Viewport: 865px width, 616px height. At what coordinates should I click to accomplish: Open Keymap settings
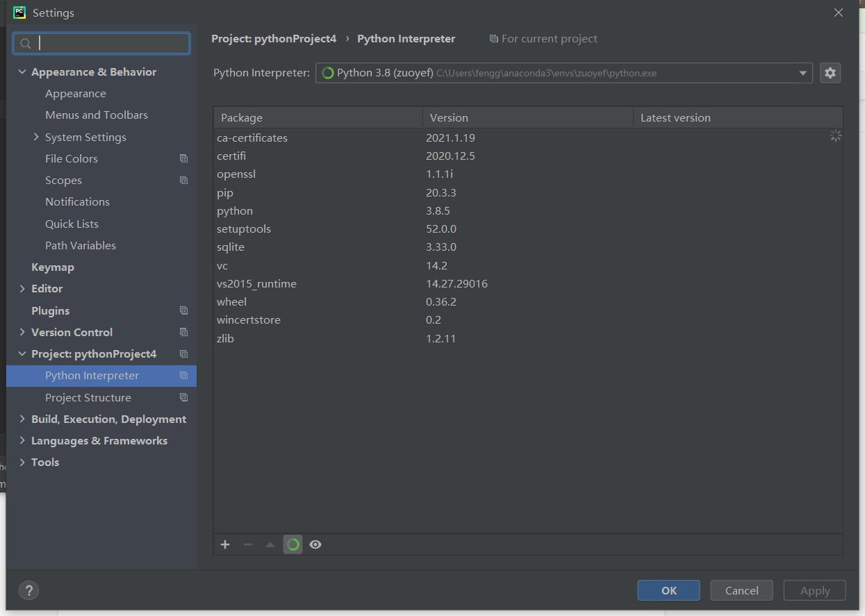[53, 267]
